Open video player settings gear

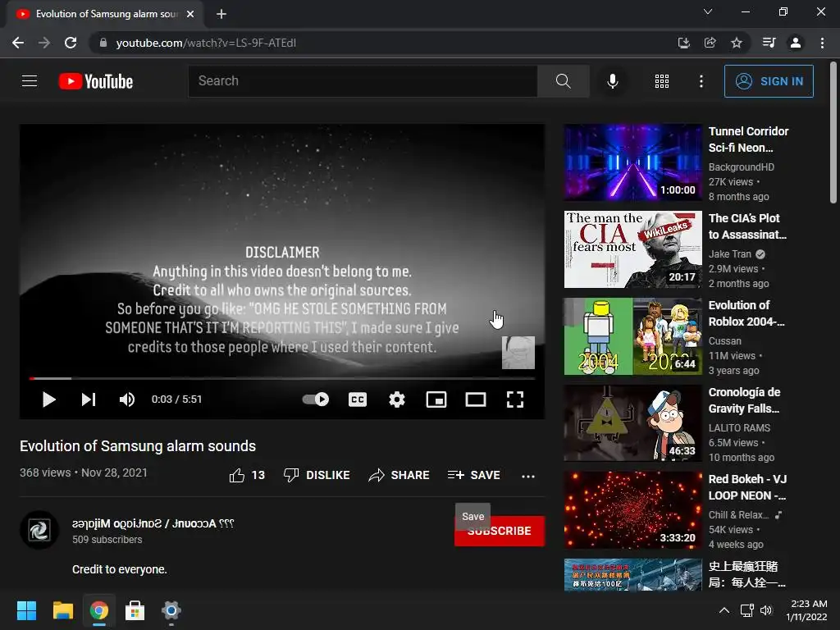[397, 399]
